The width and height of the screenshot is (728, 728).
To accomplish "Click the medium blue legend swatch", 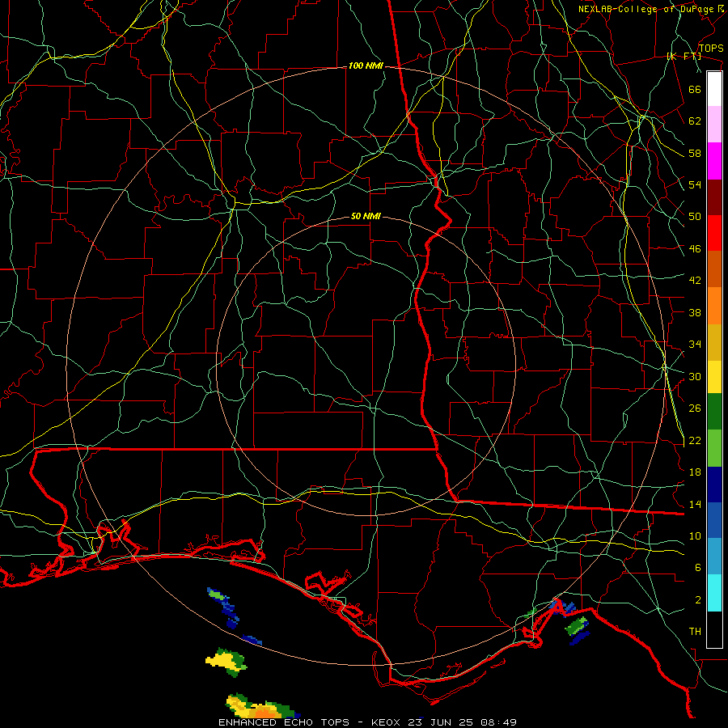I will coord(714,520).
